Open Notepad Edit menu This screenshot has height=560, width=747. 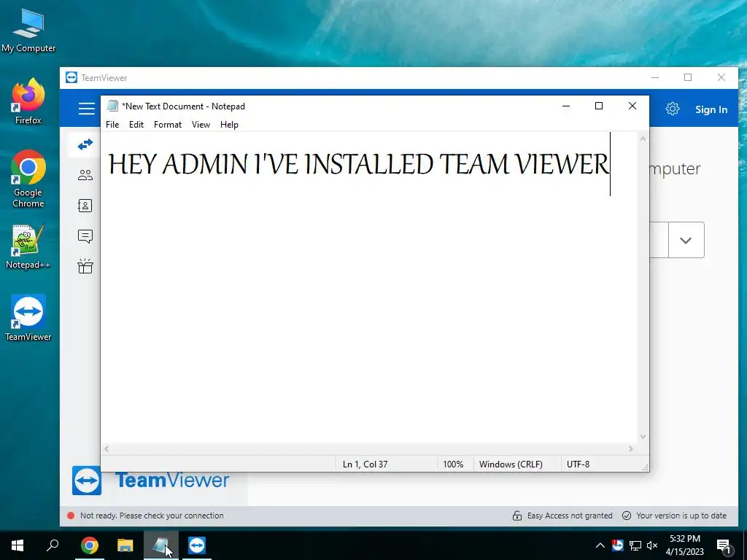tap(136, 125)
